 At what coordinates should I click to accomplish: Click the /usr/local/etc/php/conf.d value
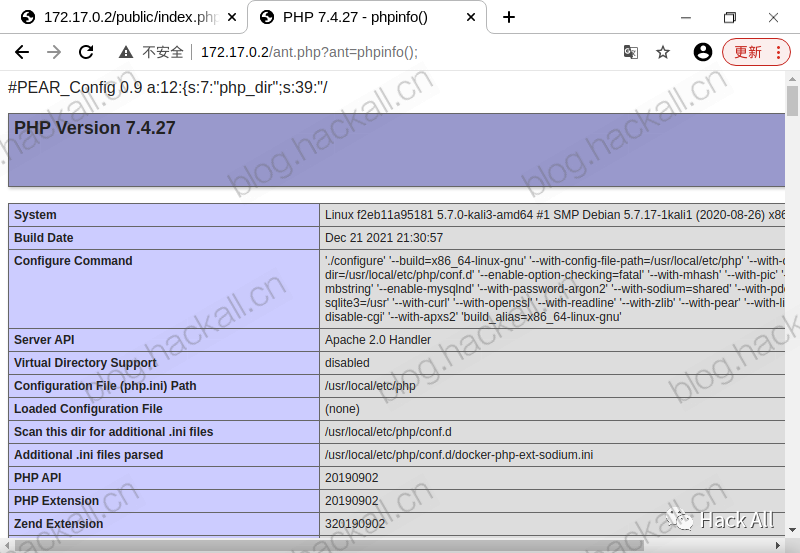(x=388, y=432)
